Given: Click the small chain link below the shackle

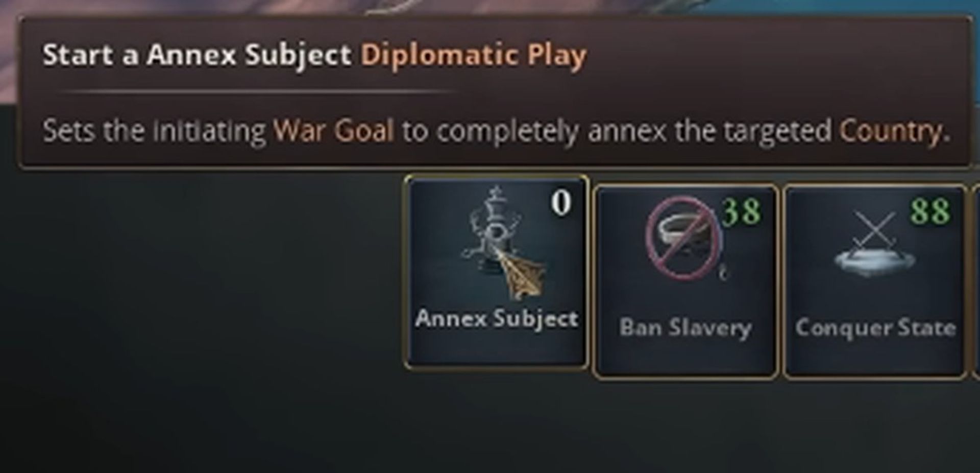Looking at the screenshot, I should 723,271.
